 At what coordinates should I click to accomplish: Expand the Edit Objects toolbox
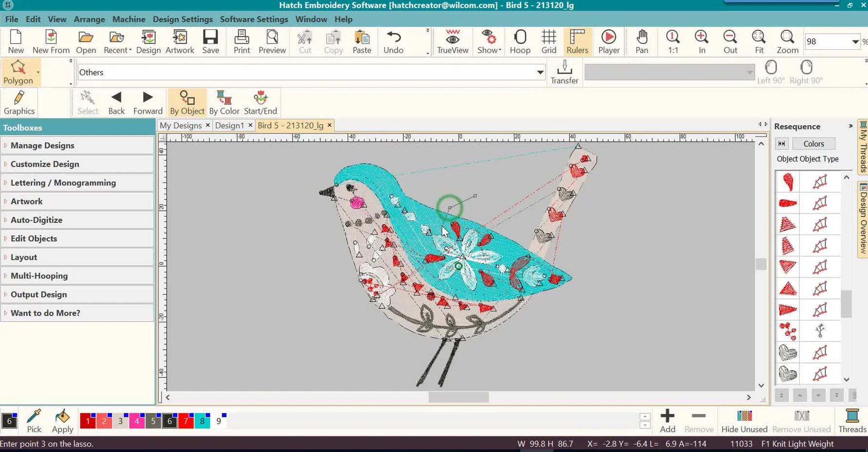[x=78, y=238]
